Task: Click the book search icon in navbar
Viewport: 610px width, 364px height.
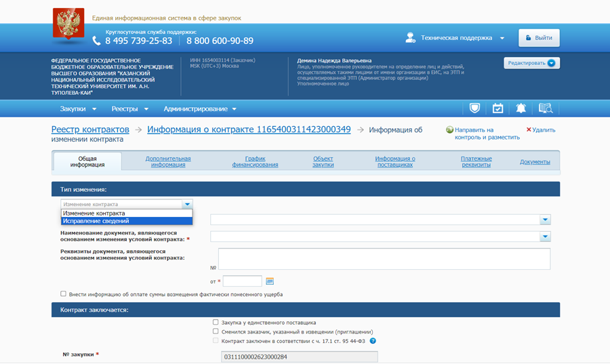Action: 546,108
